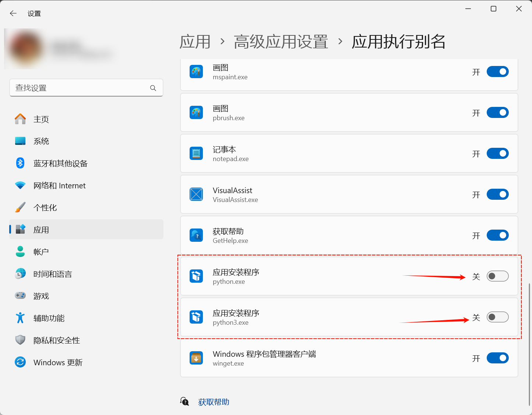Image resolution: width=532 pixels, height=415 pixels.
Task: Click the 辅助功能 accessibility icon
Action: click(x=20, y=318)
